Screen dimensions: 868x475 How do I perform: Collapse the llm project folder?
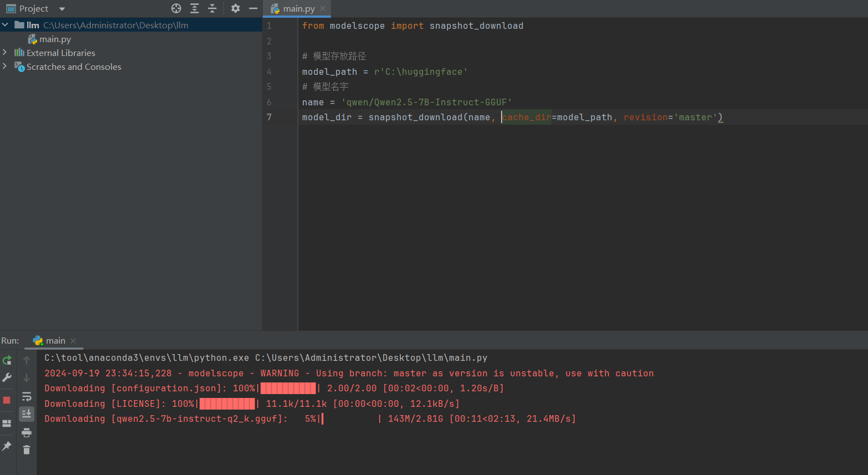[5, 25]
